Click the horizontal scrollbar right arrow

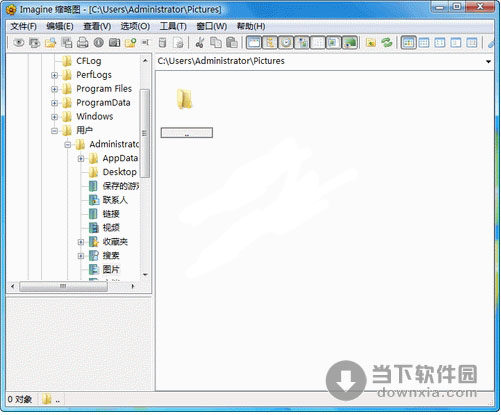pos(133,286)
